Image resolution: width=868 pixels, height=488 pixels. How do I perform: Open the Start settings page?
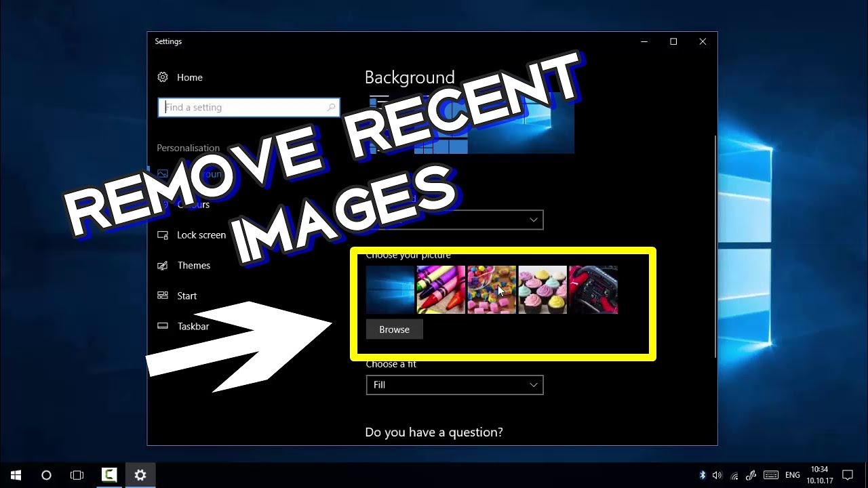[x=186, y=296]
